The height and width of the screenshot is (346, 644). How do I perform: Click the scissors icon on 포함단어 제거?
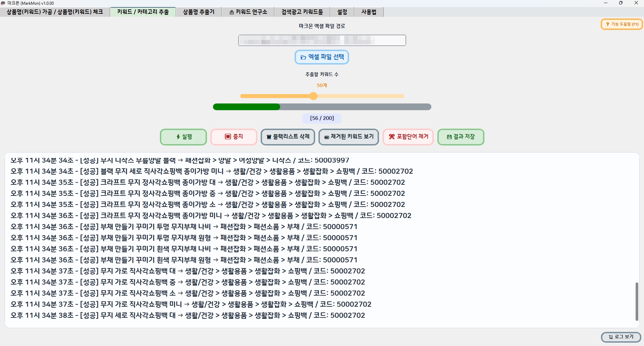pos(391,137)
